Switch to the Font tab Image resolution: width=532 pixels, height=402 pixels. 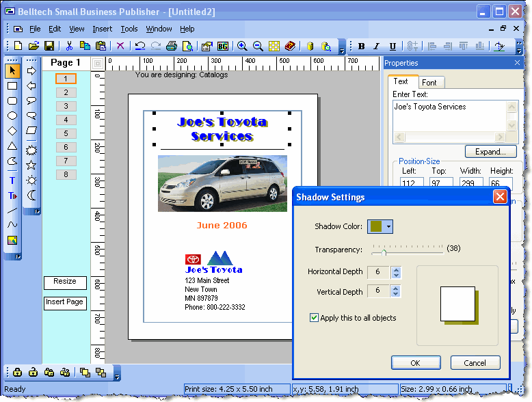coord(429,82)
